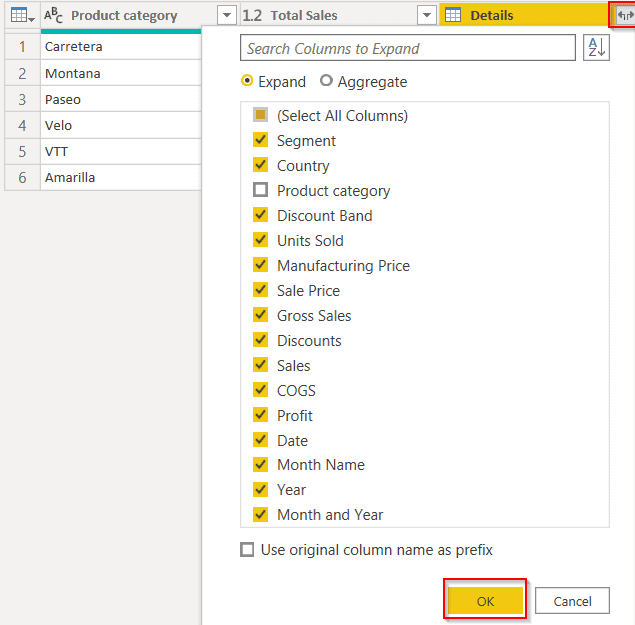Viewport: 635px width, 625px height.
Task: Uncheck the Date checkbox
Action: (260, 440)
